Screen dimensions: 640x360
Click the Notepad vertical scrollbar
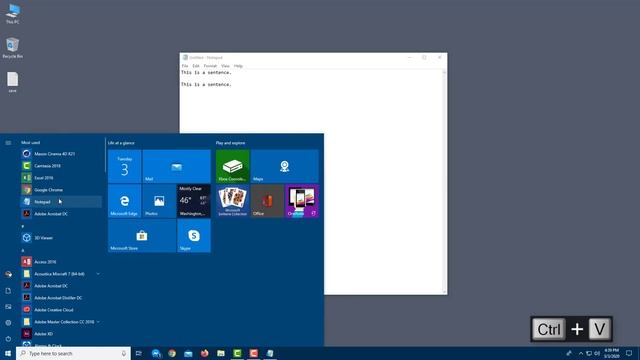pos(444,182)
